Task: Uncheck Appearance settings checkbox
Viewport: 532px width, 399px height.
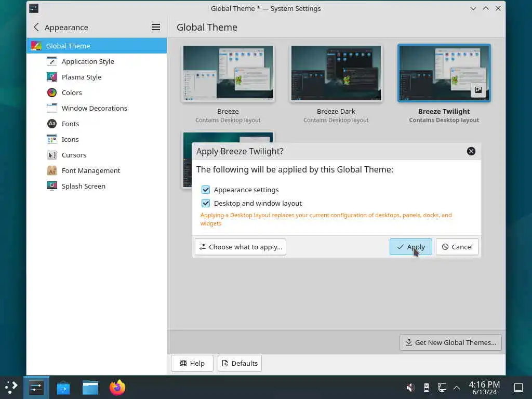Action: pos(206,190)
